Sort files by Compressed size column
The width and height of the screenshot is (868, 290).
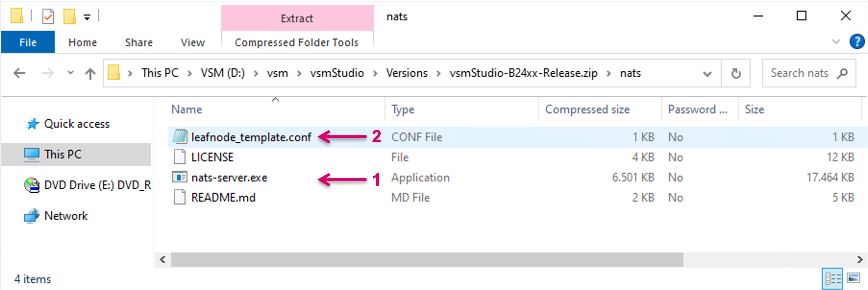587,109
